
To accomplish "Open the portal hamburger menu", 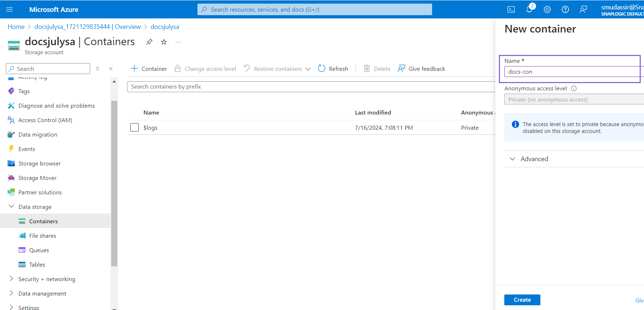I will coord(9,9).
